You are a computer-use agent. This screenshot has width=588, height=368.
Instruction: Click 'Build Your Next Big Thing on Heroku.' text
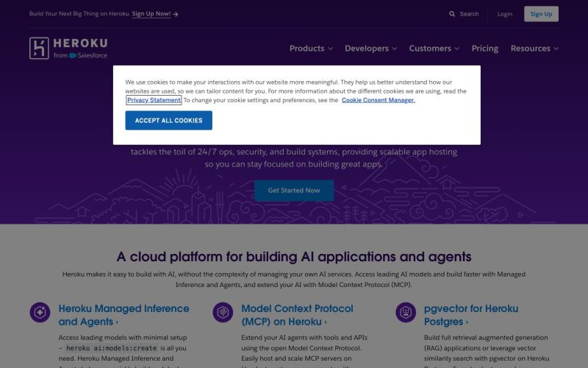pyautogui.click(x=79, y=14)
